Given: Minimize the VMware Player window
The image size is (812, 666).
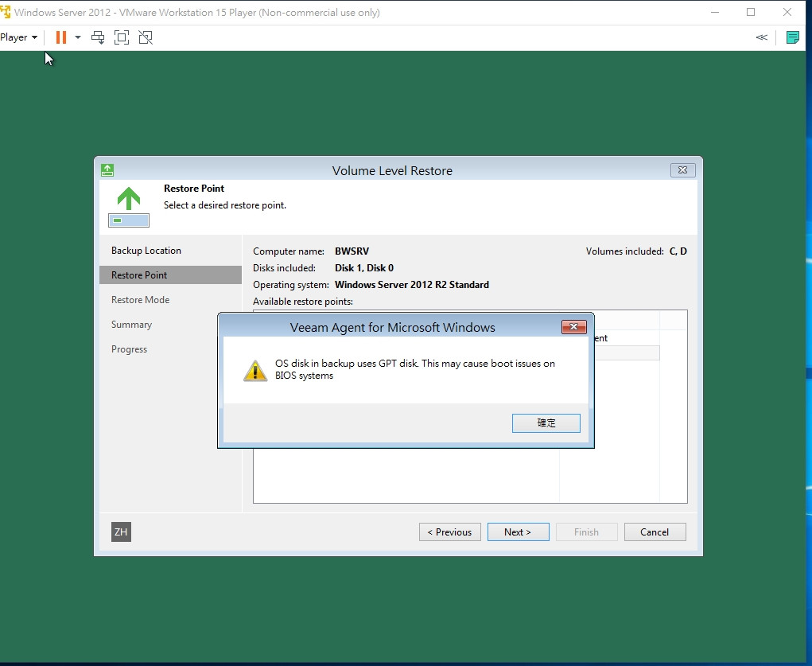Looking at the screenshot, I should pos(715,13).
